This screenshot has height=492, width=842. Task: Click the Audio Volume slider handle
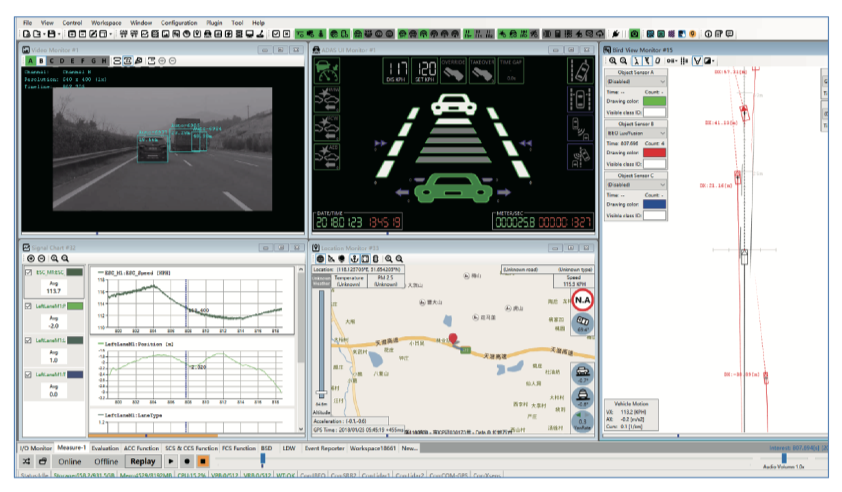pos(784,458)
